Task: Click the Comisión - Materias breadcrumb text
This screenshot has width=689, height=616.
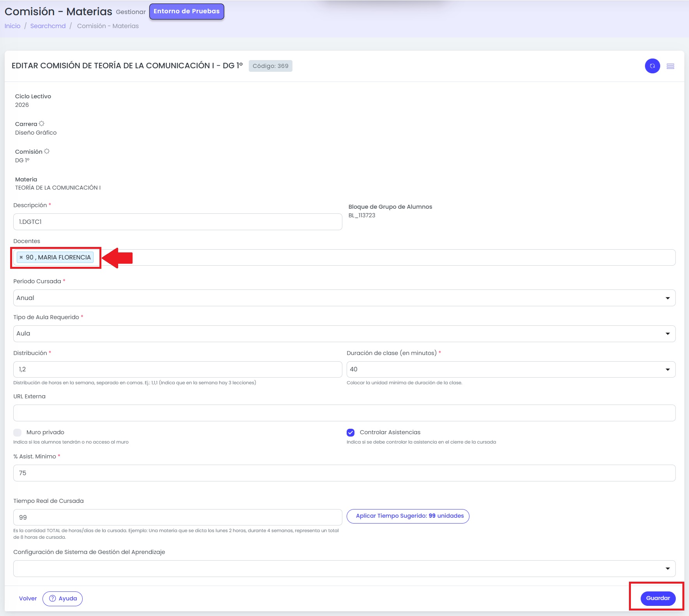Action: (x=108, y=26)
